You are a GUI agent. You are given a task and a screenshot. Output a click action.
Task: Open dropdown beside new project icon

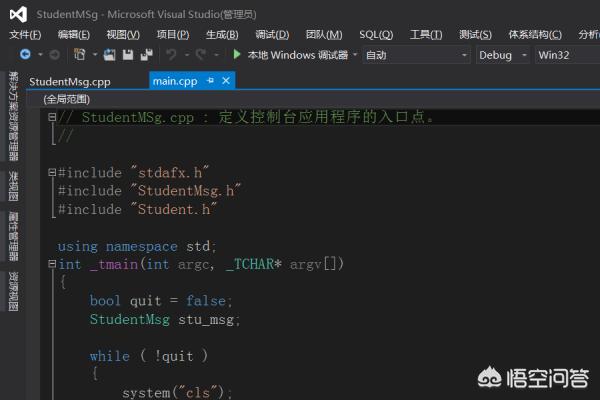click(x=95, y=55)
